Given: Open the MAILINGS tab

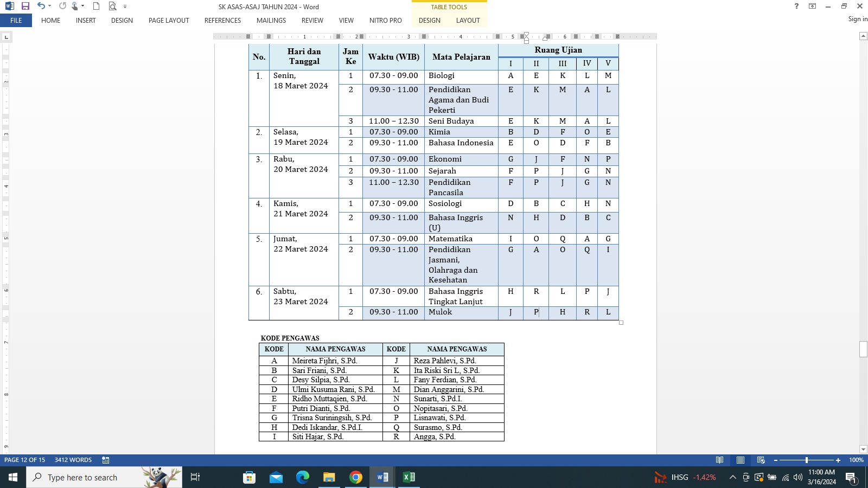Looking at the screenshot, I should pyautogui.click(x=271, y=21).
